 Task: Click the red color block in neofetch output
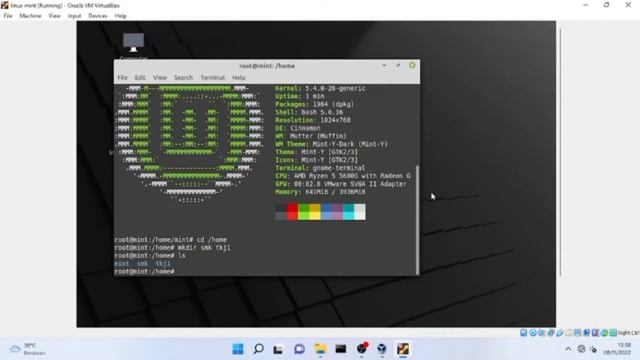[x=292, y=212]
